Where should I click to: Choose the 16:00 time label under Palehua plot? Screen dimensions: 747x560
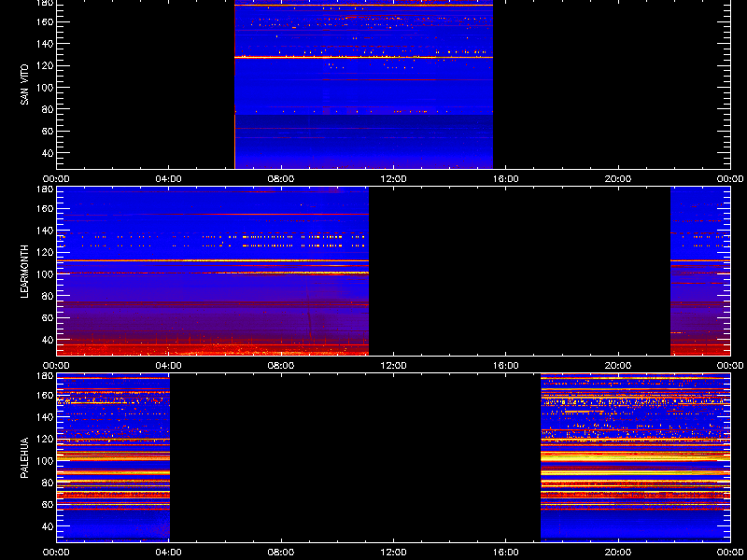(506, 553)
